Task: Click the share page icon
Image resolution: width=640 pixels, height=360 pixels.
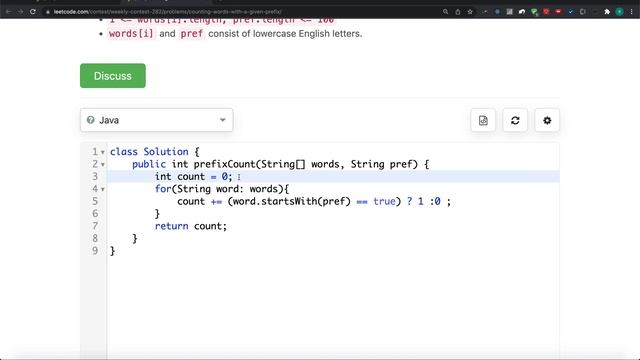Action: [458, 12]
